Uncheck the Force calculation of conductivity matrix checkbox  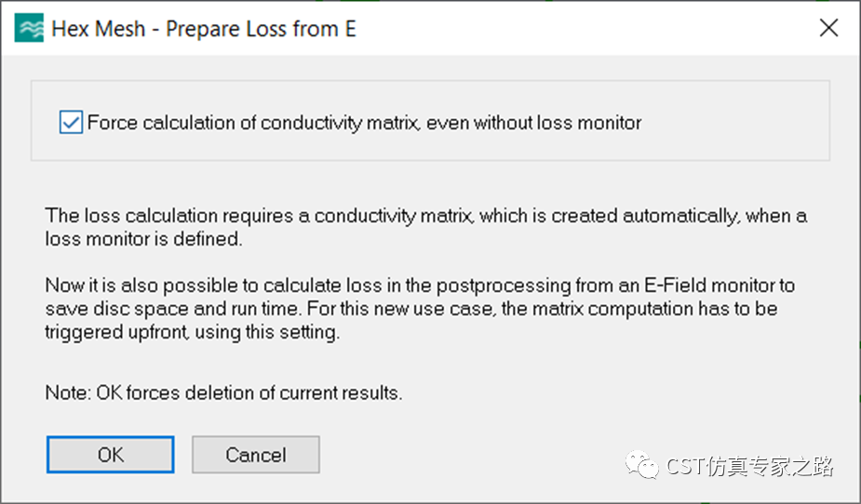[71, 123]
